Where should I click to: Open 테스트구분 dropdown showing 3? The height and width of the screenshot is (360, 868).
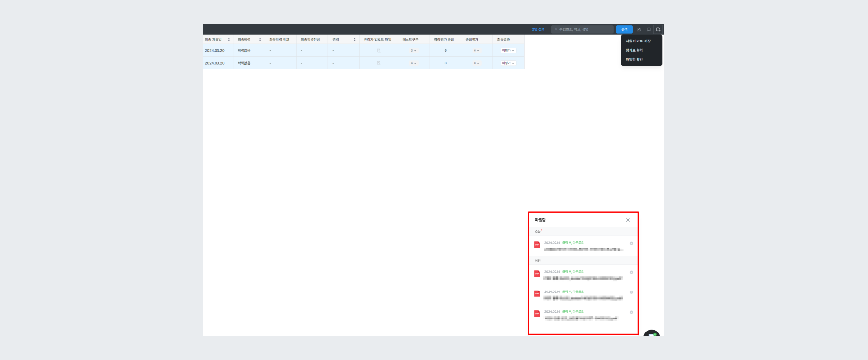click(413, 51)
